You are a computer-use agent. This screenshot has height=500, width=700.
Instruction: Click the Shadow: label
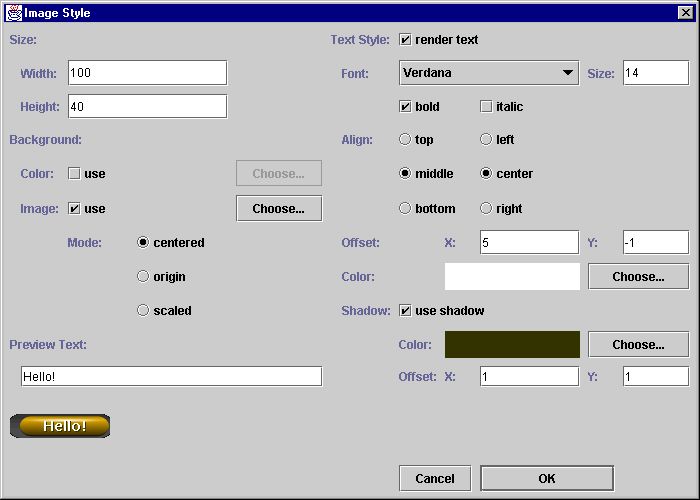pyautogui.click(x=366, y=311)
